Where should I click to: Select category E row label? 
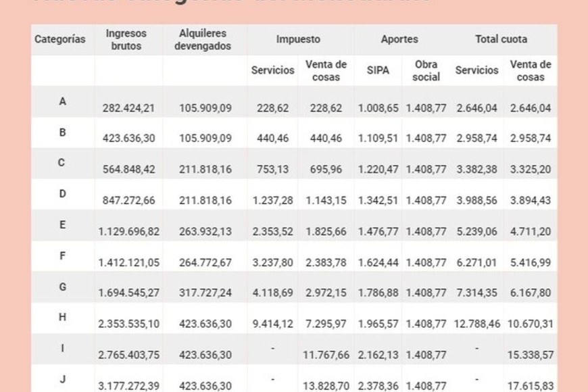pos(63,225)
